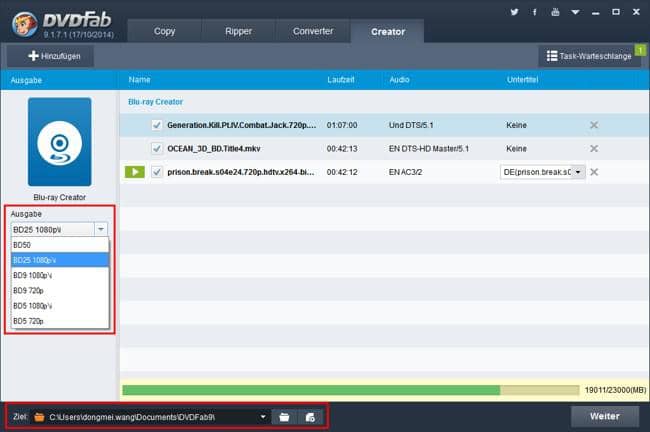Viewport: 650px width, 432px height.
Task: Select ISO image output icon
Action: [310, 417]
